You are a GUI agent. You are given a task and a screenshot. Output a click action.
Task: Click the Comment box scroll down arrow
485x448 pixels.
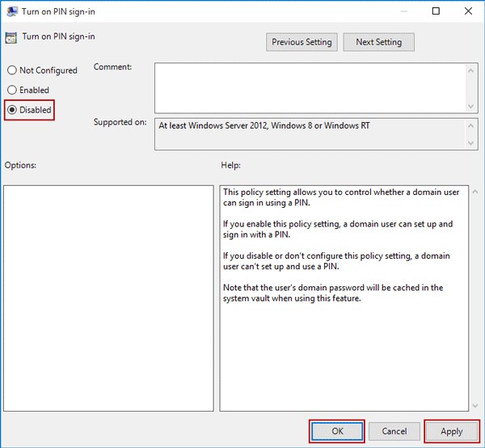472,106
